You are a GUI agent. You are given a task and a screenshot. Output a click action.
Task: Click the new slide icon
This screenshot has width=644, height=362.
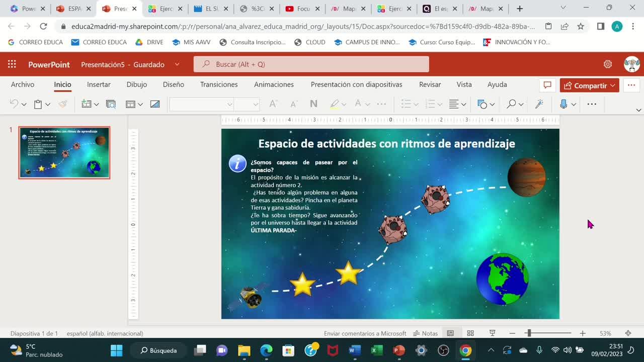click(x=86, y=104)
